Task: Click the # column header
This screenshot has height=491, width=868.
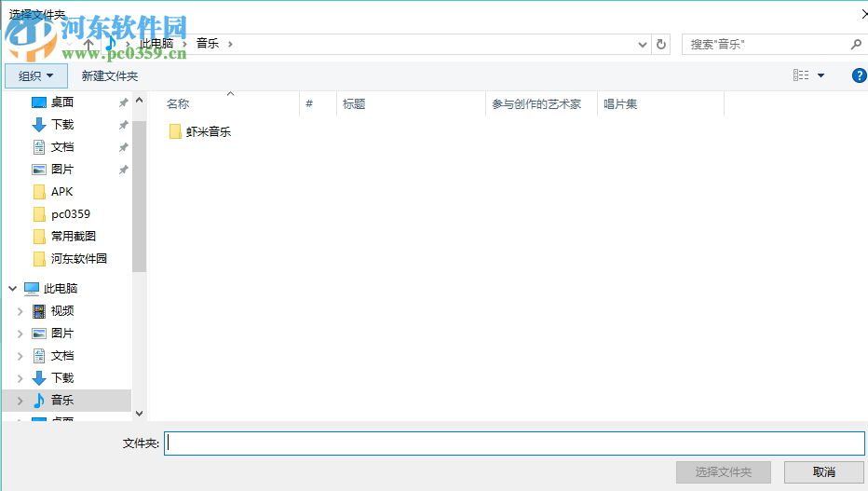Action: click(309, 103)
